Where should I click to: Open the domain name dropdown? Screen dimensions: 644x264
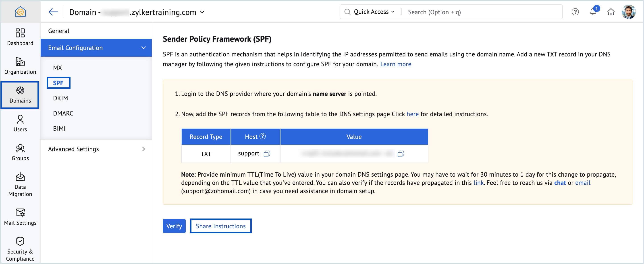[202, 12]
